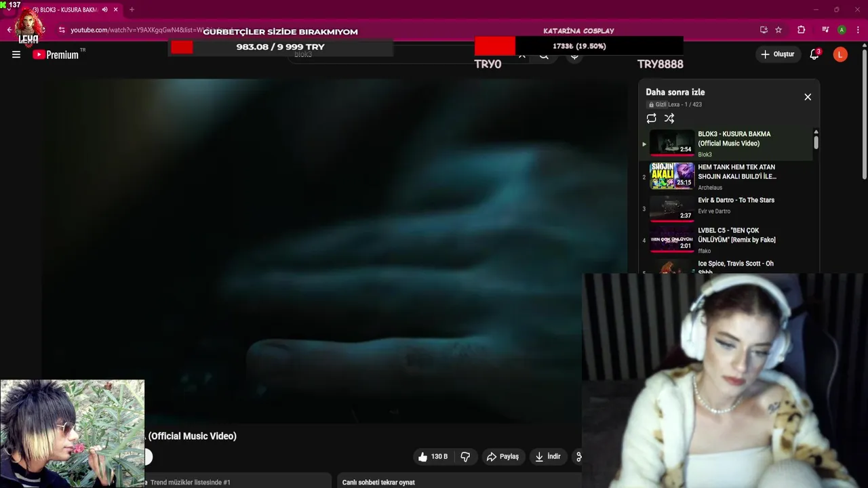Open the Chrome profile avatar
Viewport: 868px width, 488px height.
[842, 30]
